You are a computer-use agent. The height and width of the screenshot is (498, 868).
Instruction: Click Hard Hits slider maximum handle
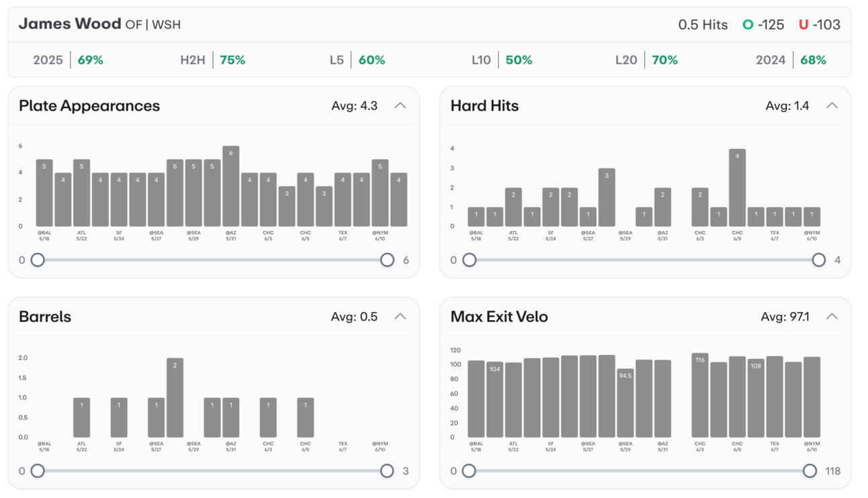(x=818, y=260)
